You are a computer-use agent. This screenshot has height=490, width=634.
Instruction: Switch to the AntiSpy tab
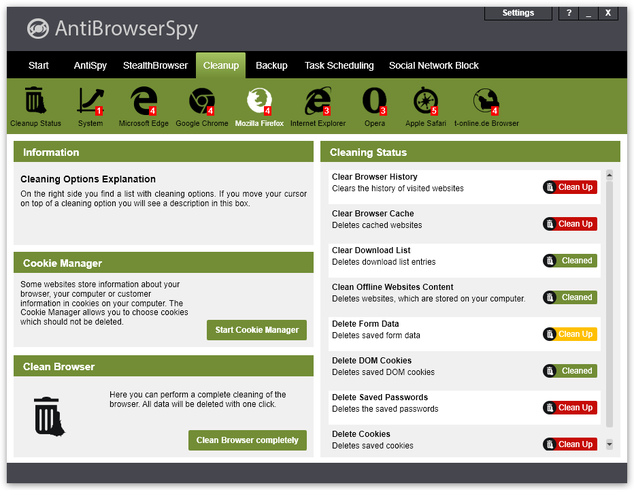click(x=90, y=65)
